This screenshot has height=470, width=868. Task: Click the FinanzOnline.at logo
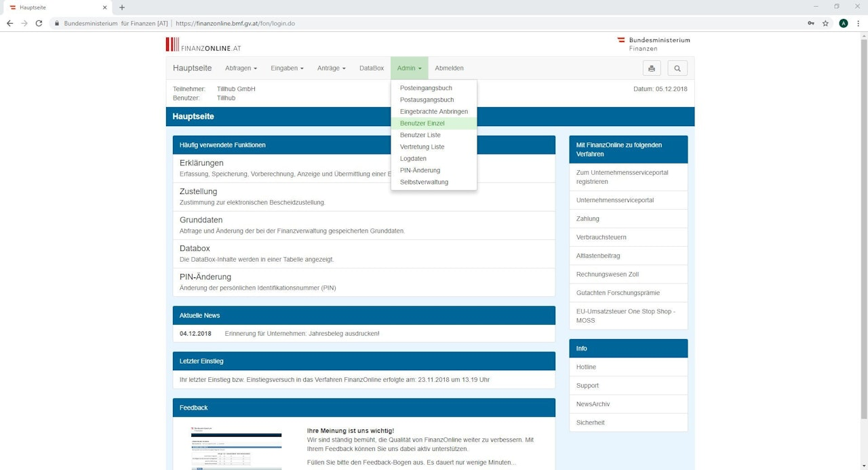pos(203,45)
